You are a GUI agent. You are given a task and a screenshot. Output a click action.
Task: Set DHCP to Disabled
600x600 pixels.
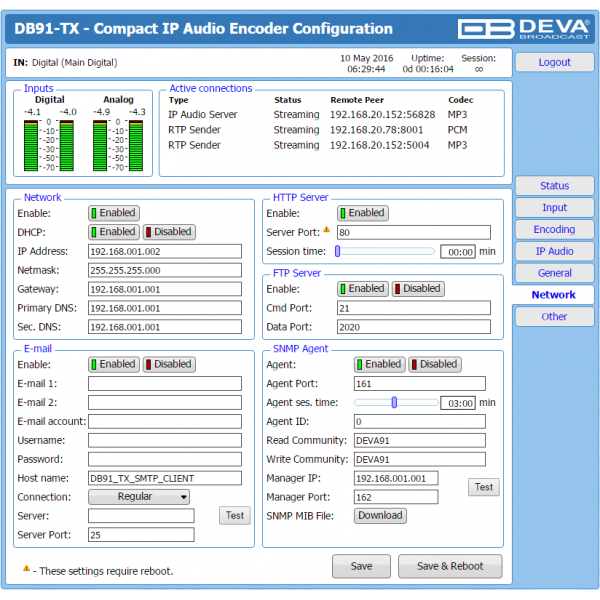(x=169, y=232)
